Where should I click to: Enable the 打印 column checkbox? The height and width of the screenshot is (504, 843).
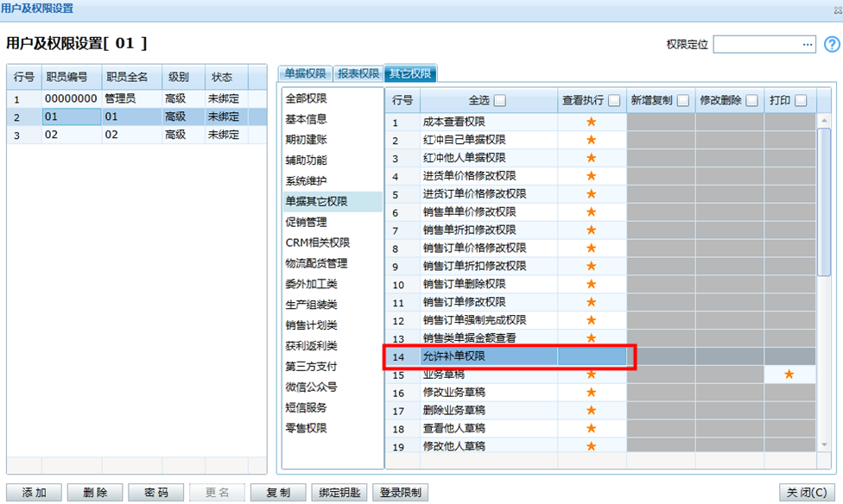click(x=801, y=100)
